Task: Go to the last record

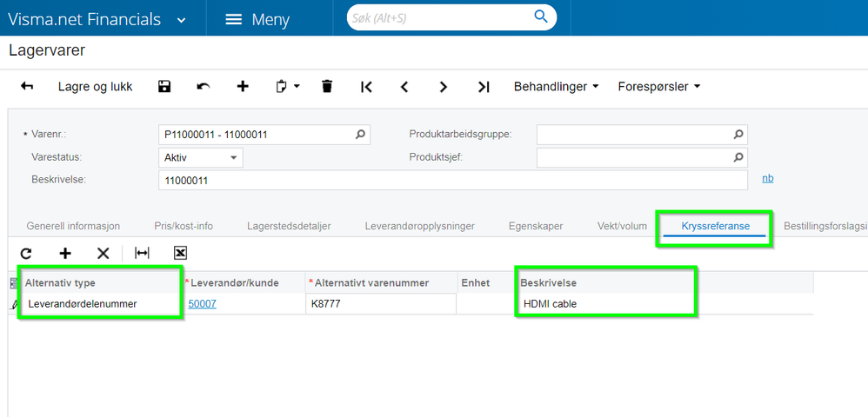Action: click(x=484, y=87)
